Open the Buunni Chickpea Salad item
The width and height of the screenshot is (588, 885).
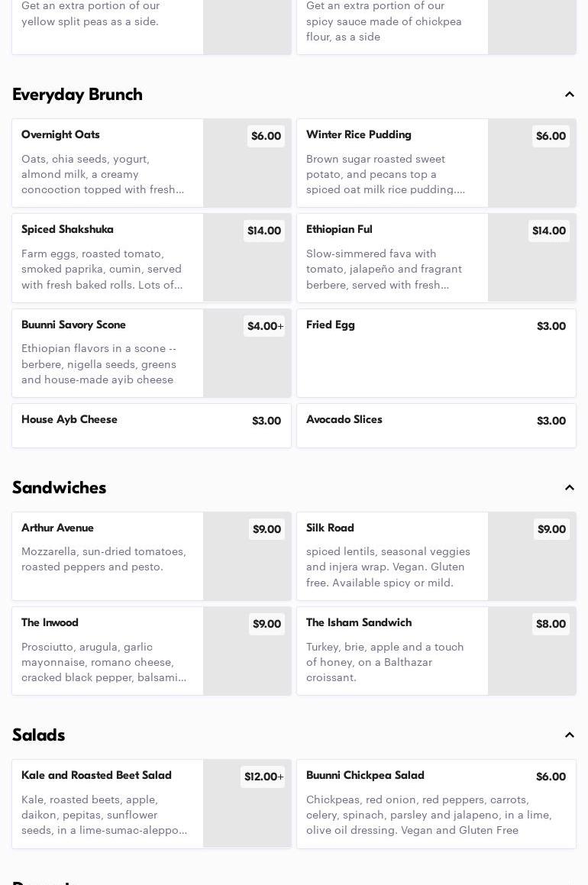(x=436, y=804)
